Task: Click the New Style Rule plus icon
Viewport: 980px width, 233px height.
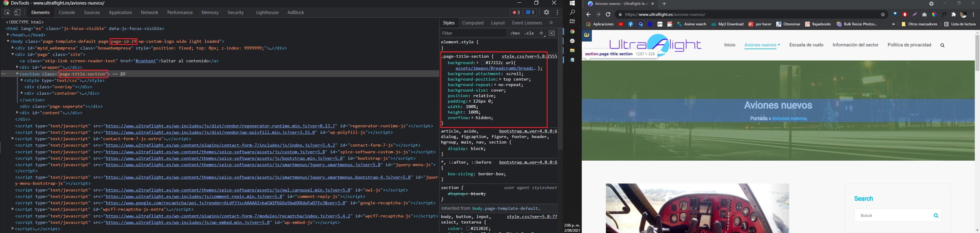Action: coord(542,34)
